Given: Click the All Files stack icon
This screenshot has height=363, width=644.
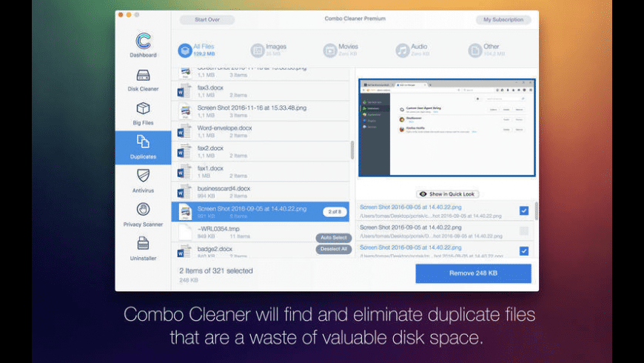Looking at the screenshot, I should click(185, 50).
